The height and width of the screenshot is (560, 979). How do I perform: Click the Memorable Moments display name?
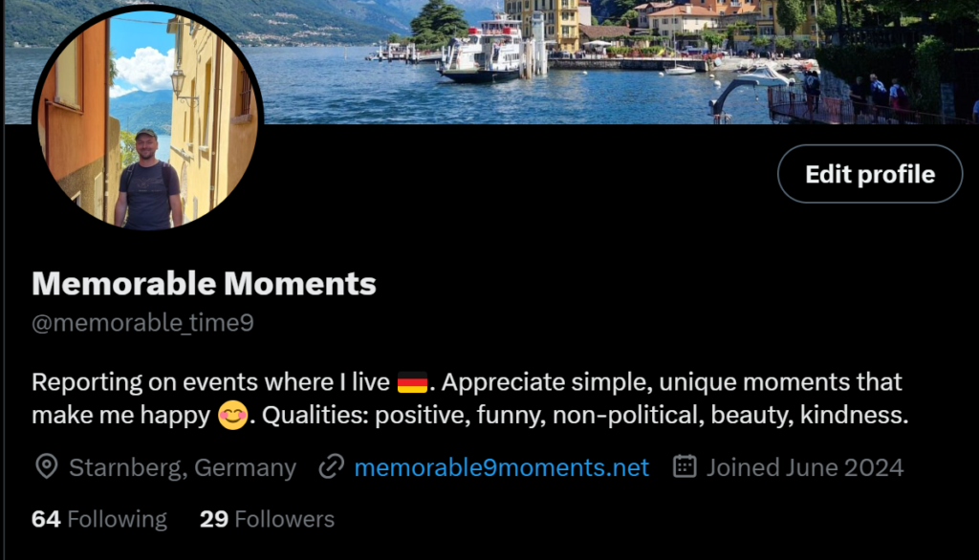pos(205,284)
